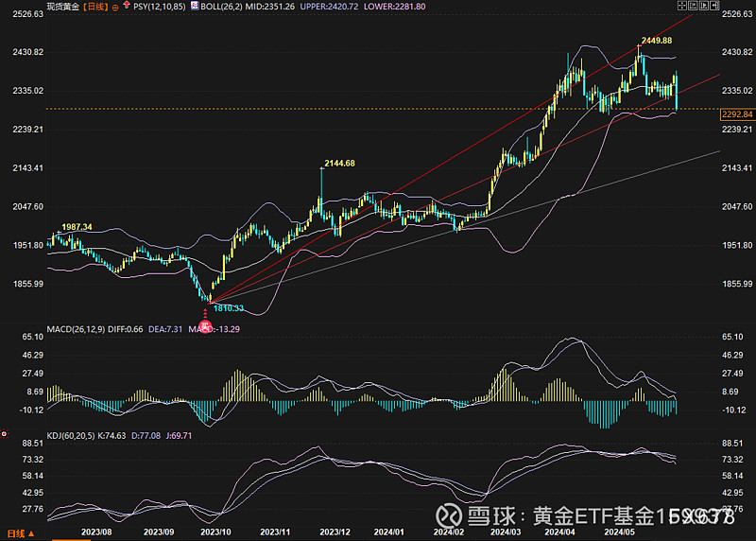Click the 1855.99 tick on the left price axis
This screenshot has height=541, width=756.
click(28, 284)
